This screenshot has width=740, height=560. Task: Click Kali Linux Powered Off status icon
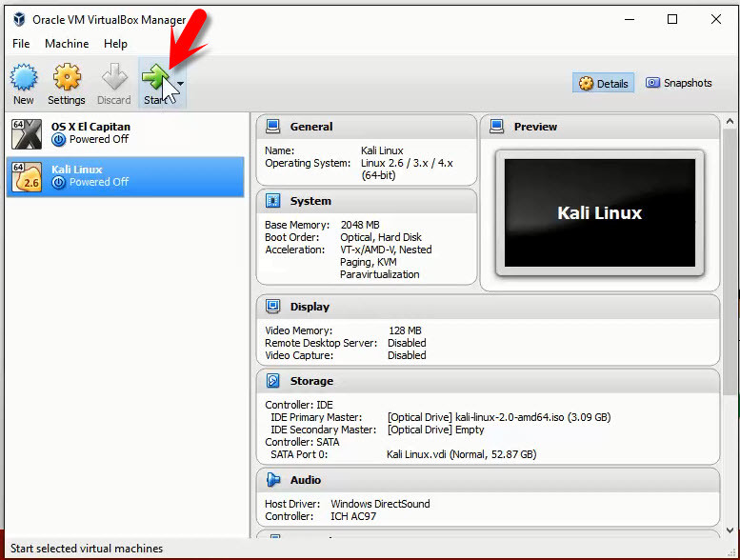(58, 183)
